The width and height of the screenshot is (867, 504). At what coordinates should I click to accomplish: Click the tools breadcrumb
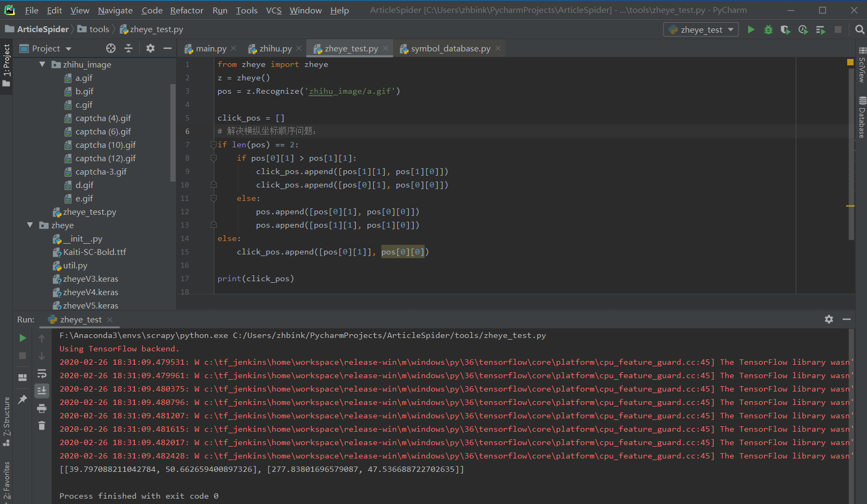[x=94, y=29]
